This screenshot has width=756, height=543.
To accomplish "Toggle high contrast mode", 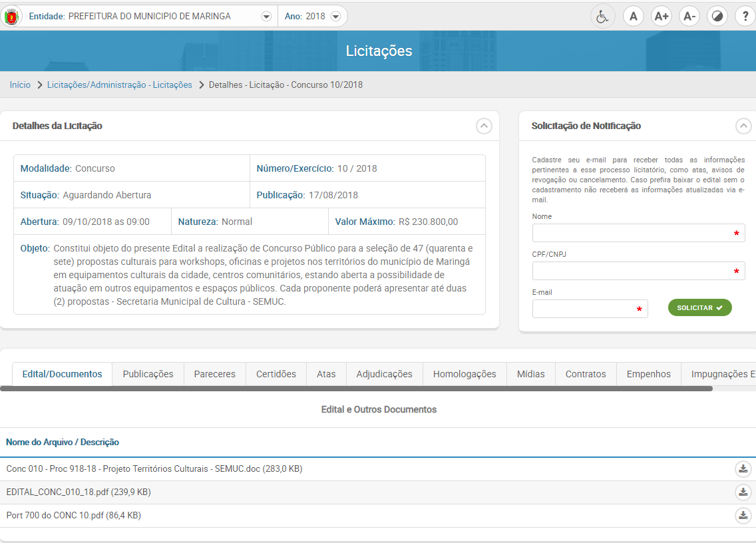I will [x=717, y=16].
